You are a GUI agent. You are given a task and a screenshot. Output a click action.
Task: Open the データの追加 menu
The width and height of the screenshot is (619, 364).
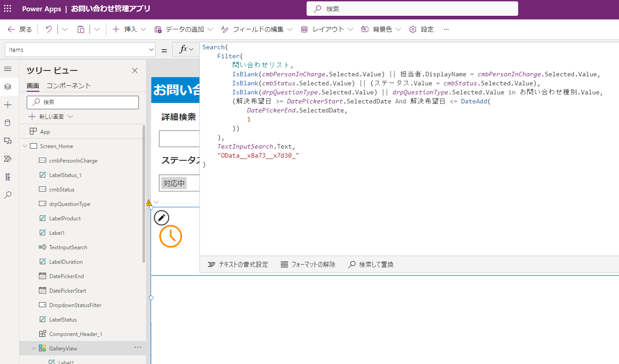(x=184, y=29)
